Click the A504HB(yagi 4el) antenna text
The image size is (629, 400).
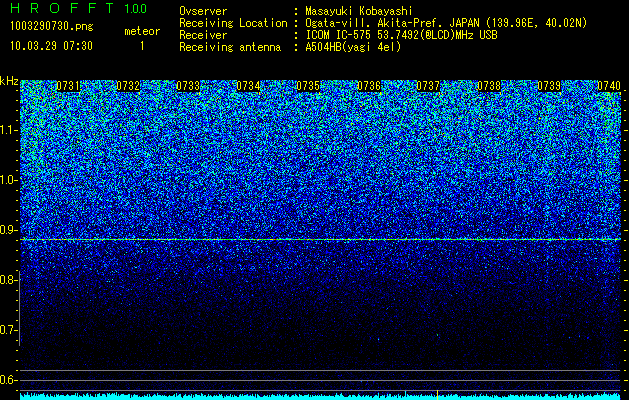coord(353,47)
